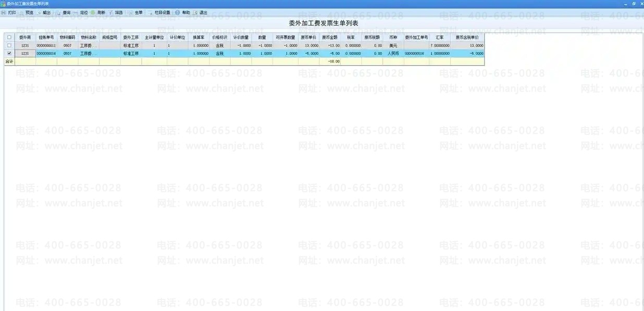The width and height of the screenshot is (644, 311).
Task: Open the 筛选 filter tool
Action: pyautogui.click(x=116, y=13)
